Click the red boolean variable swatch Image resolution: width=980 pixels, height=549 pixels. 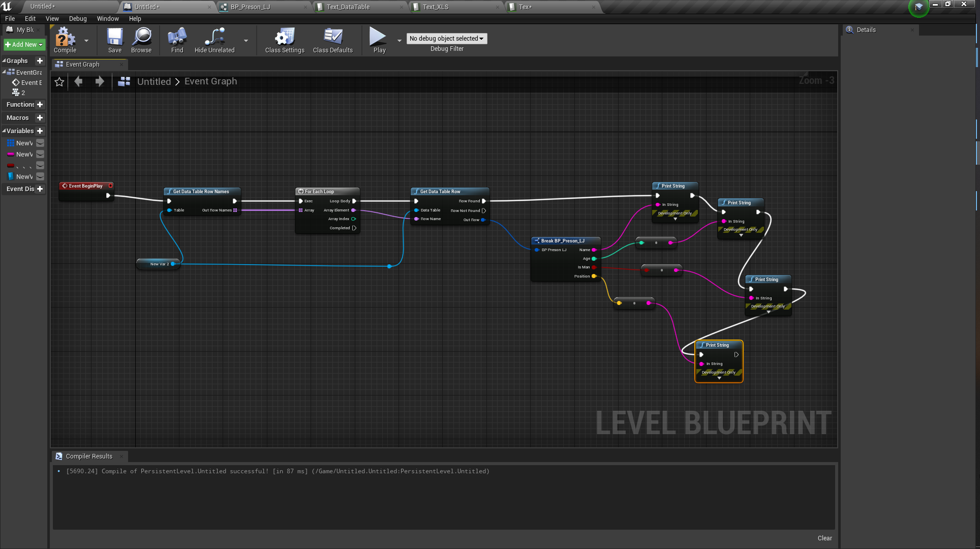(x=11, y=166)
